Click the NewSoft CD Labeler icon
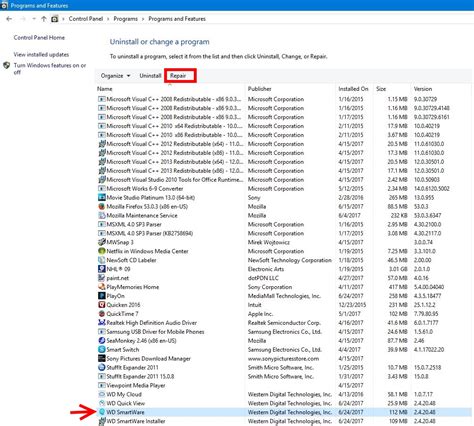The width and height of the screenshot is (474, 426). (102, 260)
